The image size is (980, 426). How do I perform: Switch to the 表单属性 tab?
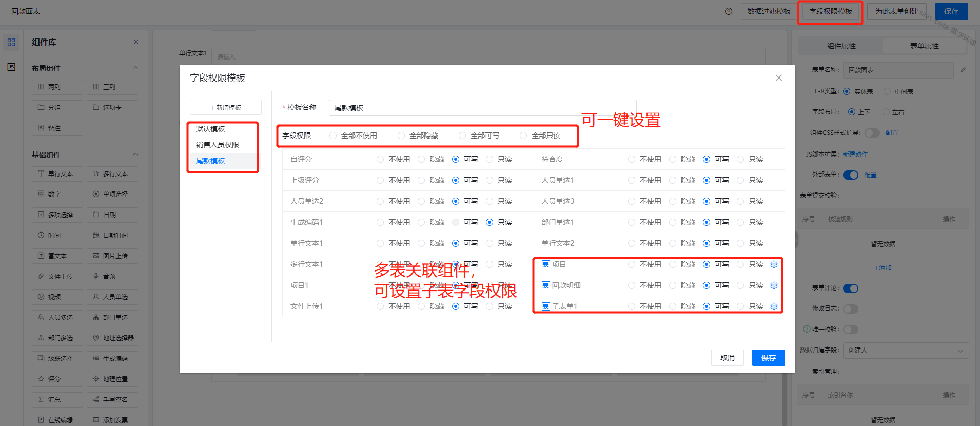[924, 46]
